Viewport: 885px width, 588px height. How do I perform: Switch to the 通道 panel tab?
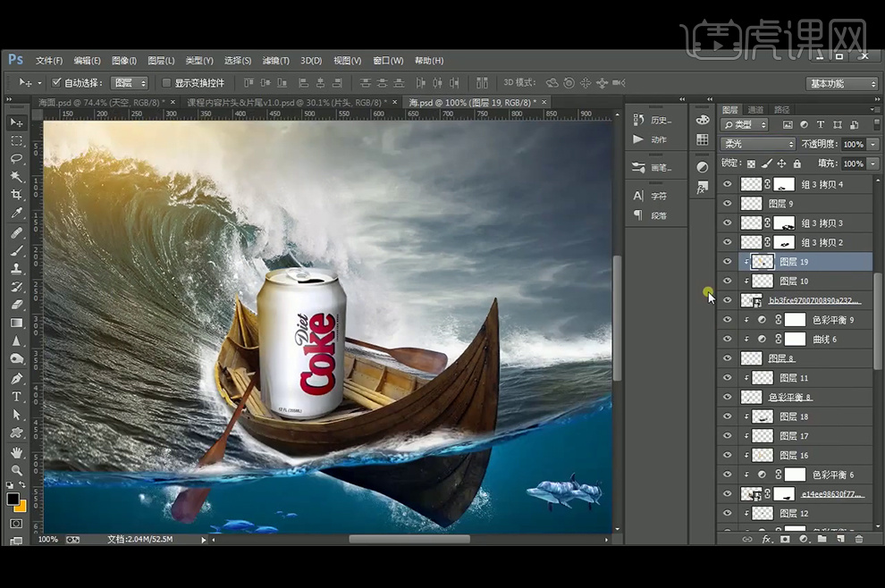click(756, 110)
